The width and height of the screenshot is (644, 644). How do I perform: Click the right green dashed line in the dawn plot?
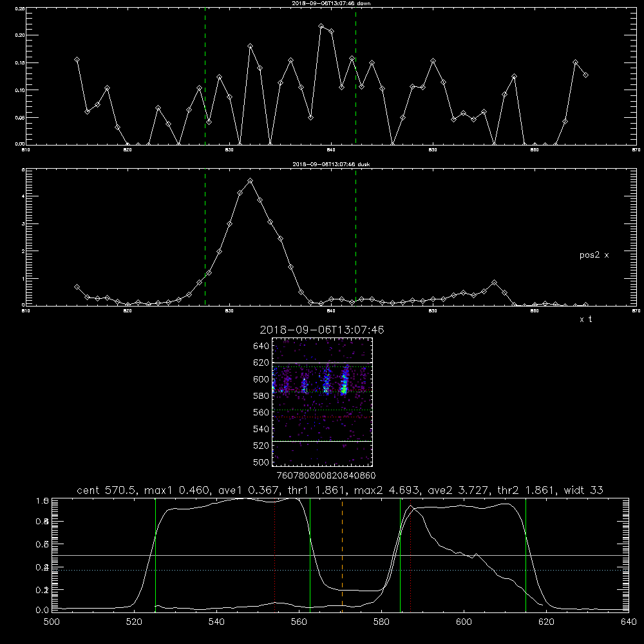[355, 76]
